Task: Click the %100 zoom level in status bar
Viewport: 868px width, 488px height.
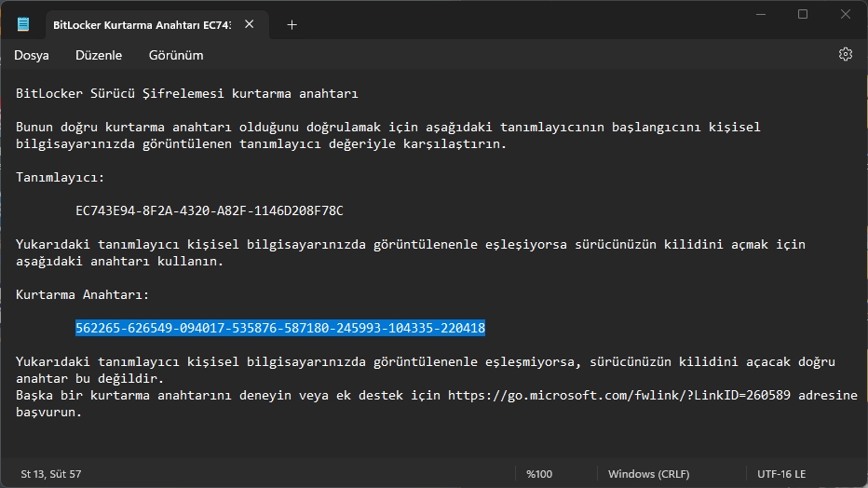Action: pyautogui.click(x=538, y=474)
